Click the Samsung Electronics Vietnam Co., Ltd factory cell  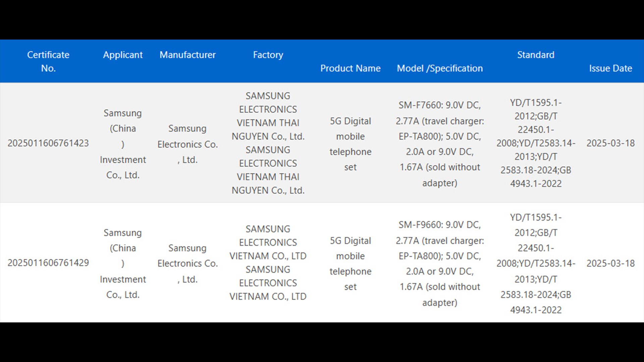[x=268, y=263]
